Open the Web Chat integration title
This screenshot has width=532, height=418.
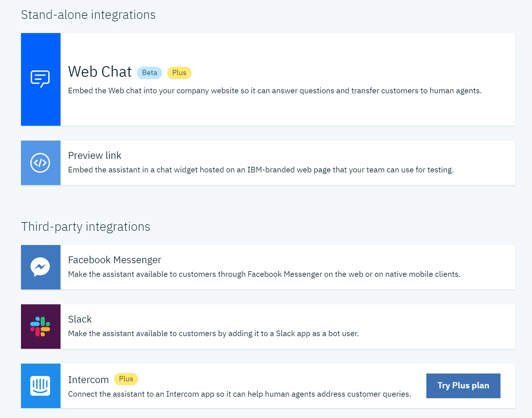(x=100, y=72)
